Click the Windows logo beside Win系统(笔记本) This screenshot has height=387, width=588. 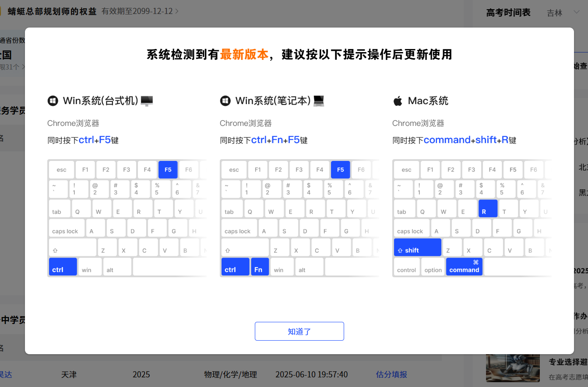click(225, 101)
